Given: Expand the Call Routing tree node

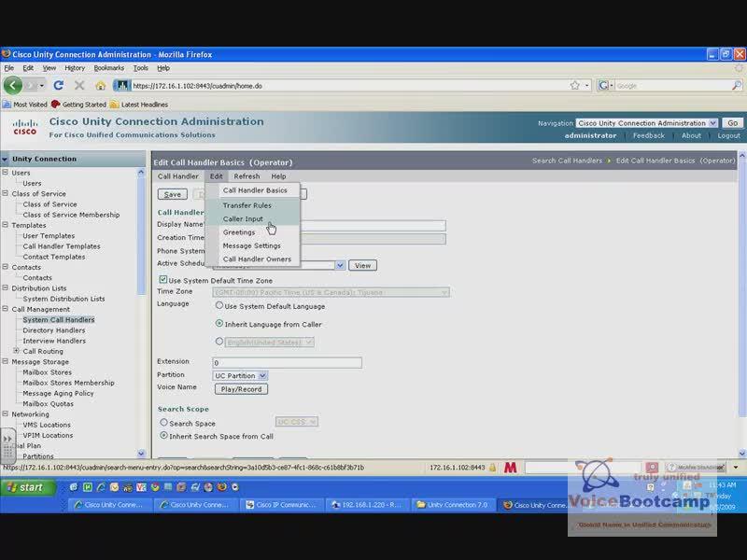Looking at the screenshot, I should click(x=16, y=351).
